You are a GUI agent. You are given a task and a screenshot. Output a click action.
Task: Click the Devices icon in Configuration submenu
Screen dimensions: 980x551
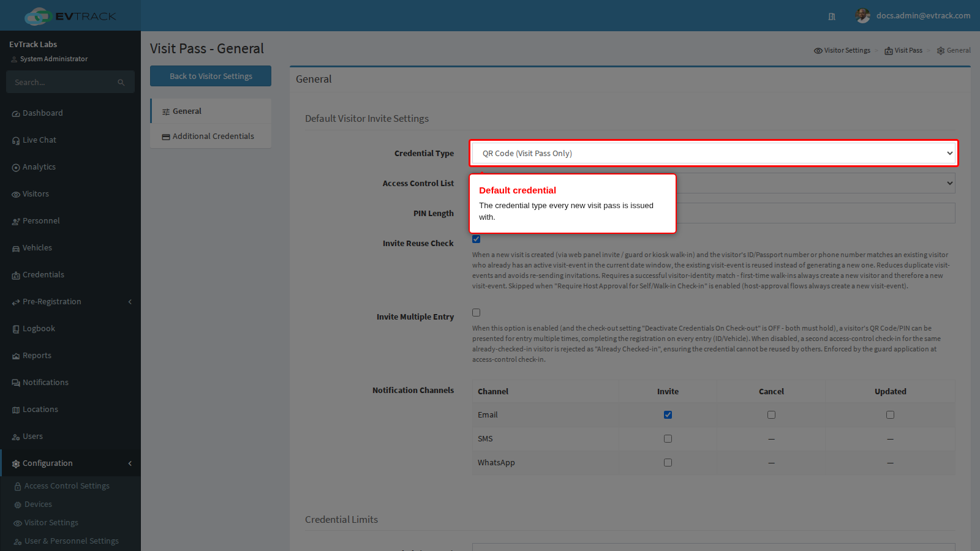(18, 505)
